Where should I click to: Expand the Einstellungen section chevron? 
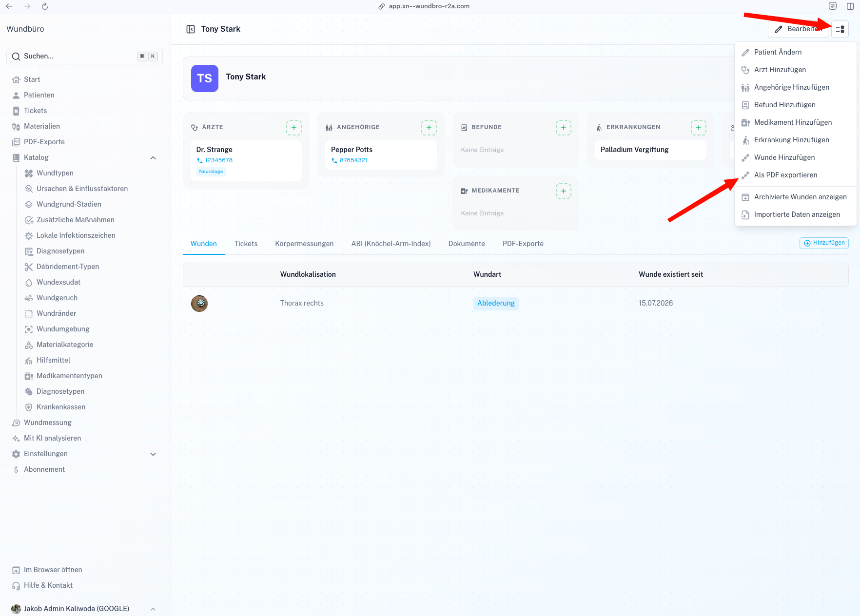click(x=153, y=454)
